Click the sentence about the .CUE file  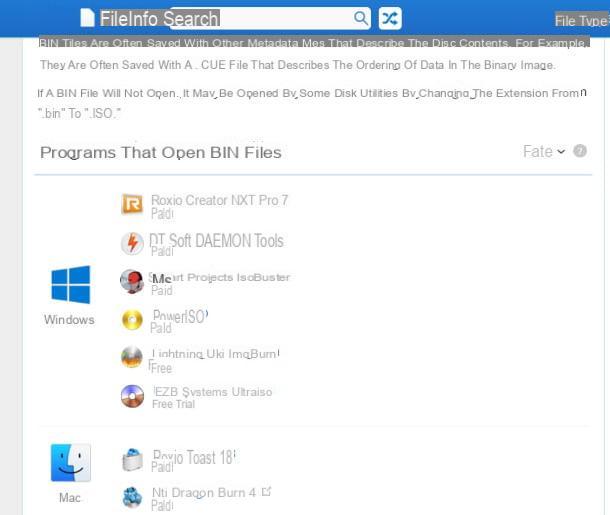click(x=298, y=65)
